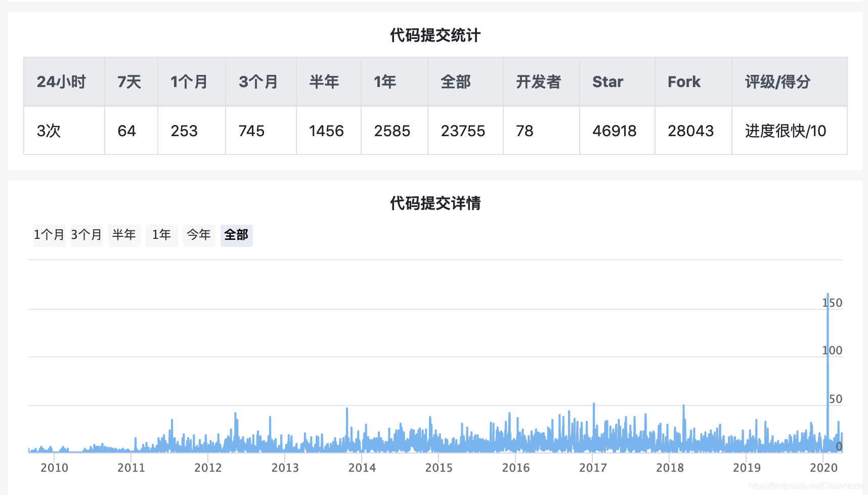This screenshot has width=868, height=495.
Task: Switch chart range to 半年
Action: click(x=124, y=235)
